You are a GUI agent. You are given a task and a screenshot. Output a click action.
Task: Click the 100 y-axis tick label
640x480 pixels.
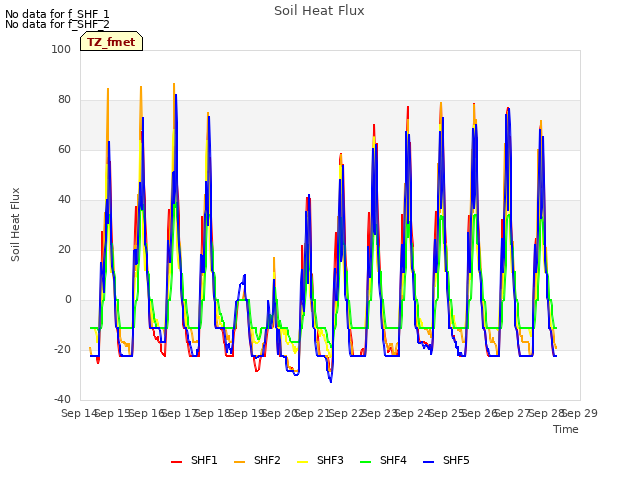pyautogui.click(x=61, y=49)
